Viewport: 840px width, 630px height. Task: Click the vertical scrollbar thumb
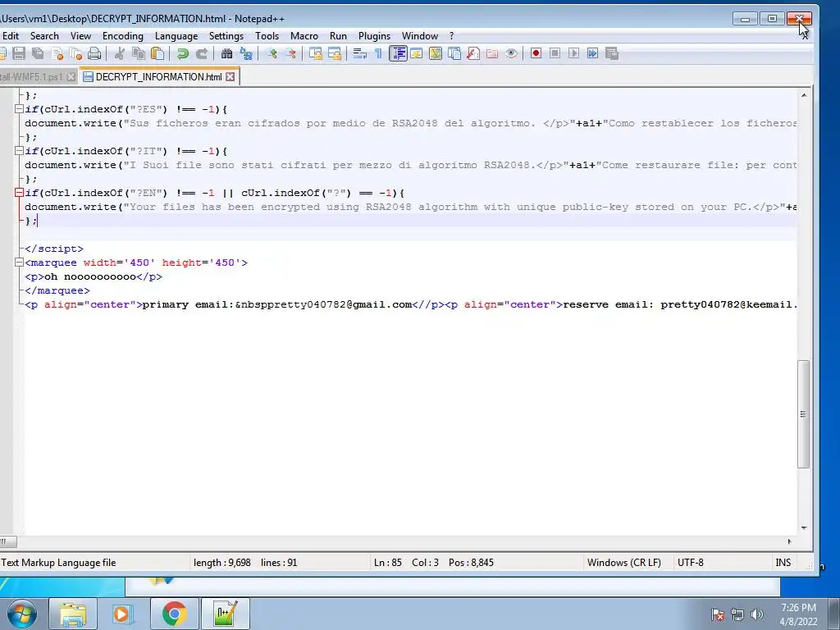(803, 414)
